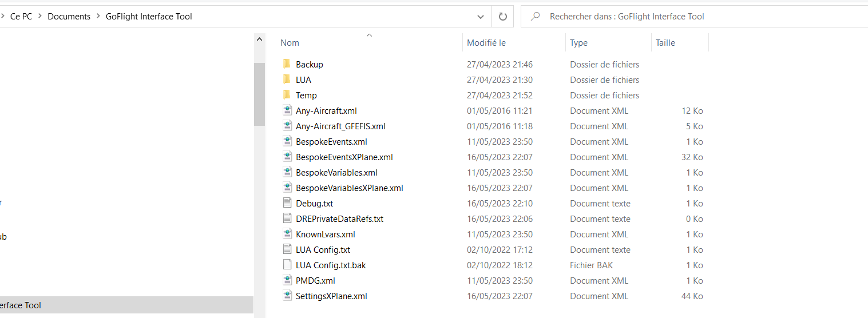
Task: Sort by the Modifié le column header
Action: [486, 43]
